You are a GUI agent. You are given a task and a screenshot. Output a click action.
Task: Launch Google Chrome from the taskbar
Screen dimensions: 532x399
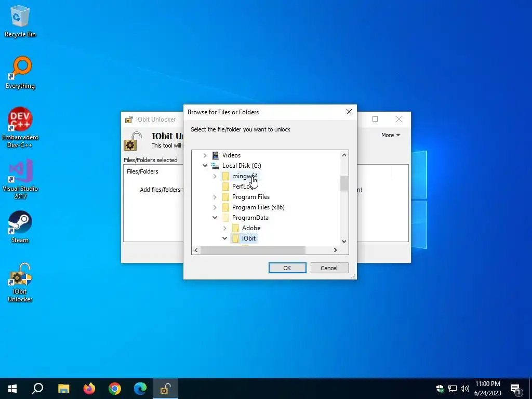[x=115, y=389]
